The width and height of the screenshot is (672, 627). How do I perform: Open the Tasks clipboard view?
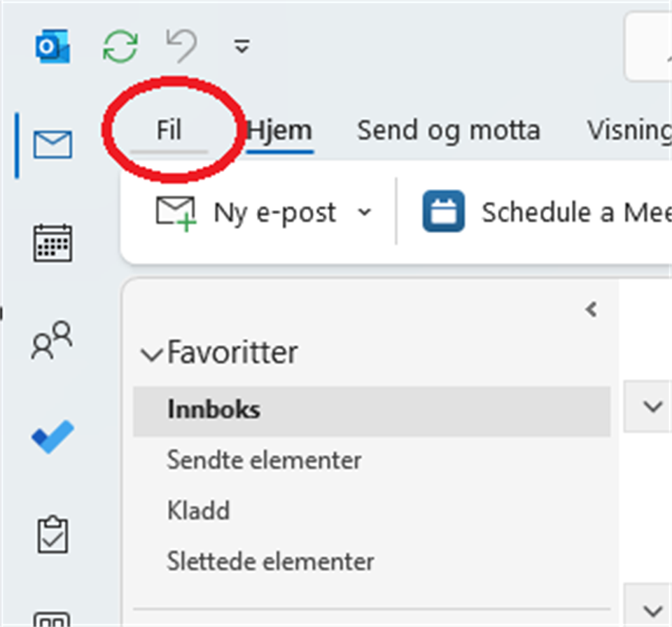[x=52, y=535]
